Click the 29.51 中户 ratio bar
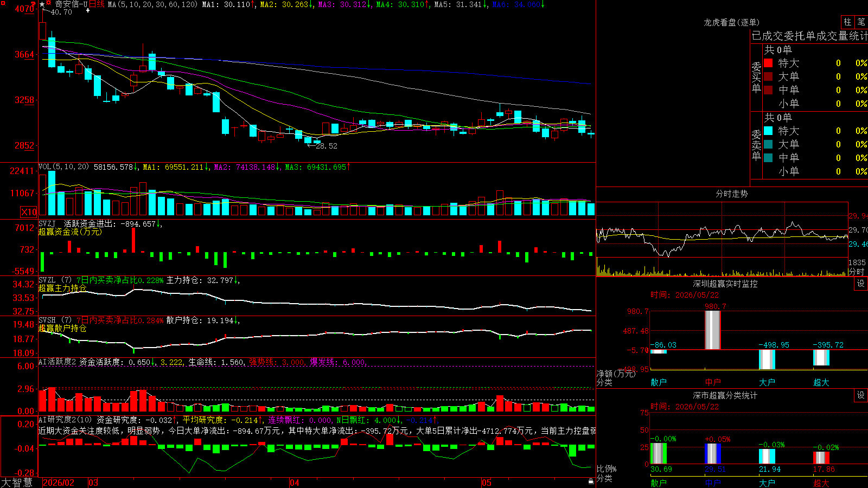This screenshot has width=868, height=488. click(713, 454)
